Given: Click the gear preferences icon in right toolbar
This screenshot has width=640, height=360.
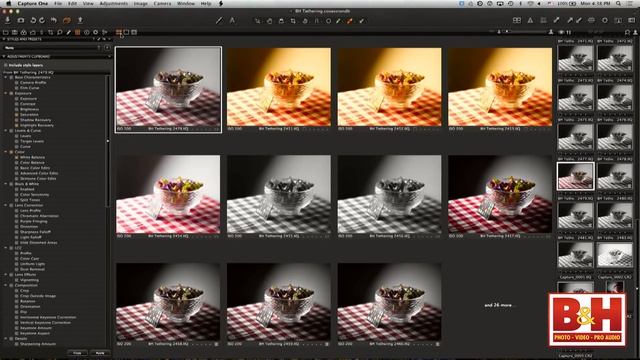Looking at the screenshot, I should click(604, 20).
